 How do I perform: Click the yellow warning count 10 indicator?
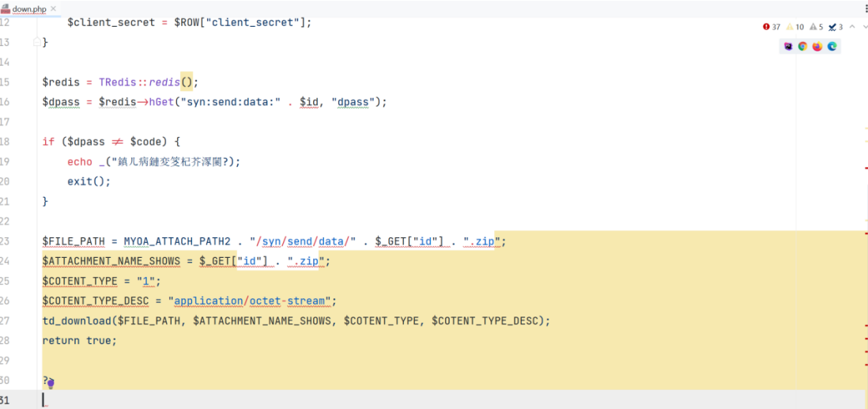pos(795,27)
